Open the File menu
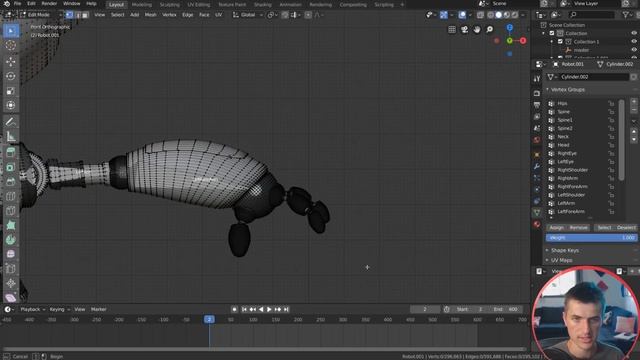Viewport: 640px width, 360px height. [x=18, y=4]
